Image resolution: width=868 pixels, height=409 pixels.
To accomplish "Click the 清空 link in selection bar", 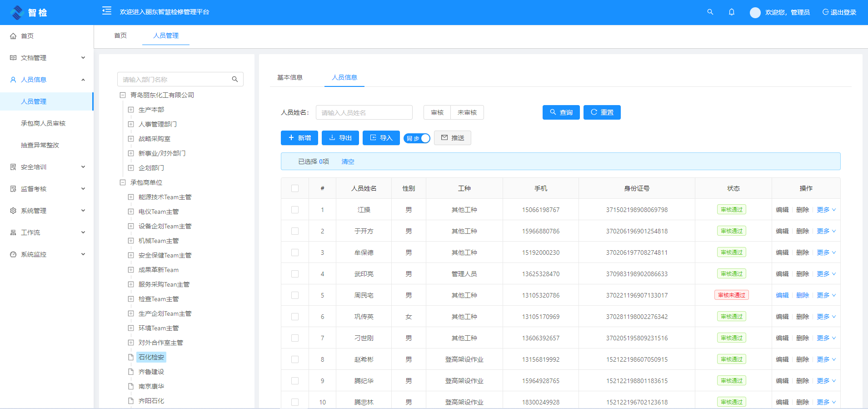I will click(x=348, y=162).
